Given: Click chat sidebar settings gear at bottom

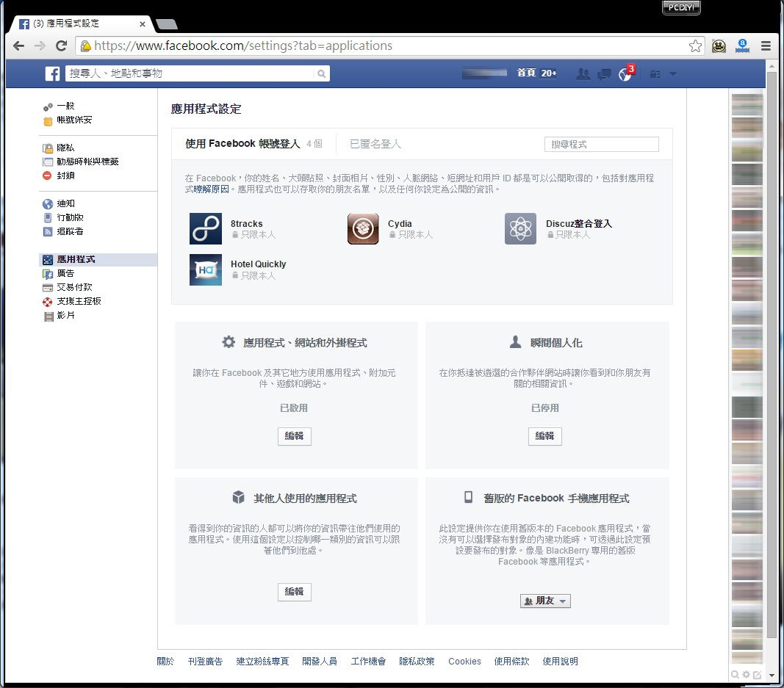Looking at the screenshot, I should tap(746, 675).
